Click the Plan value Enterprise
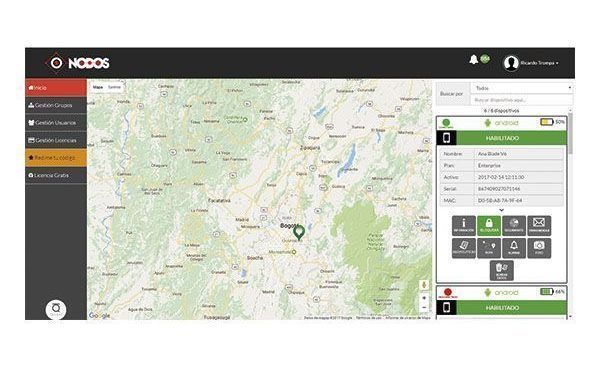This screenshot has width=600, height=375. click(x=519, y=165)
